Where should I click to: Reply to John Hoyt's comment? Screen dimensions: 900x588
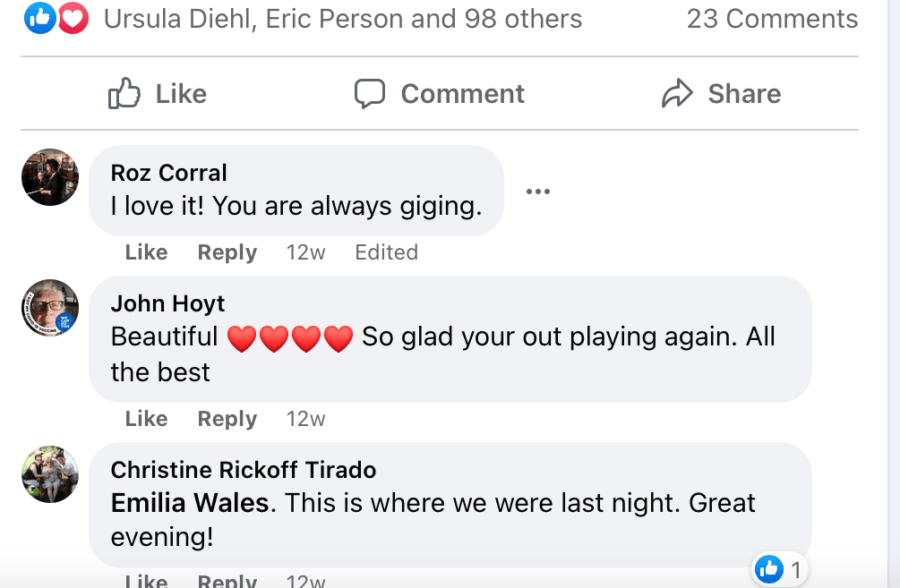[227, 419]
